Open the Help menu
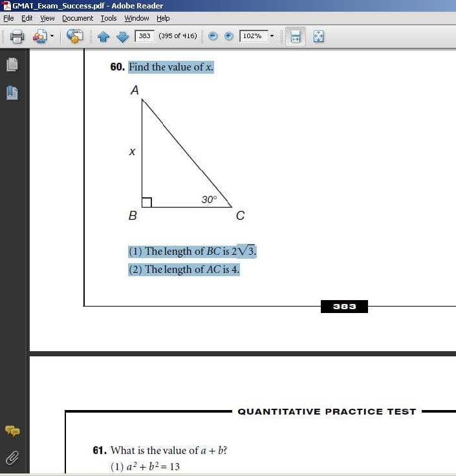The width and height of the screenshot is (456, 476). pos(163,18)
